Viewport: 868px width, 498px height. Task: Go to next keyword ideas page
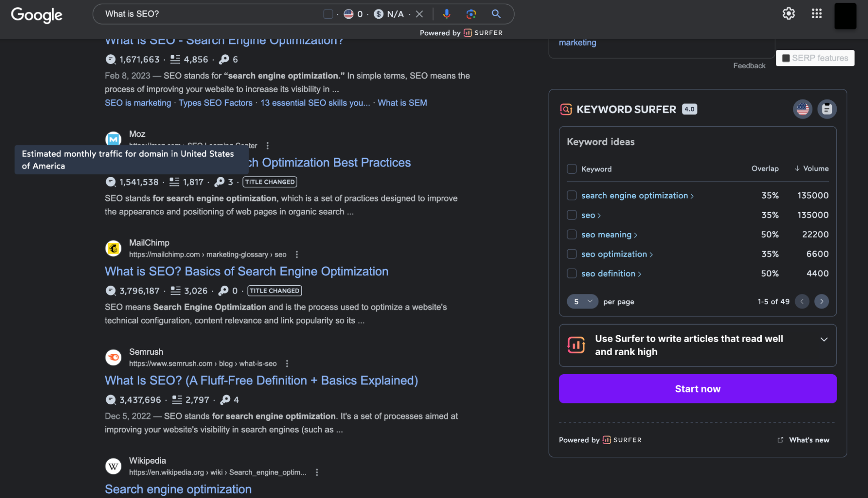tap(821, 301)
